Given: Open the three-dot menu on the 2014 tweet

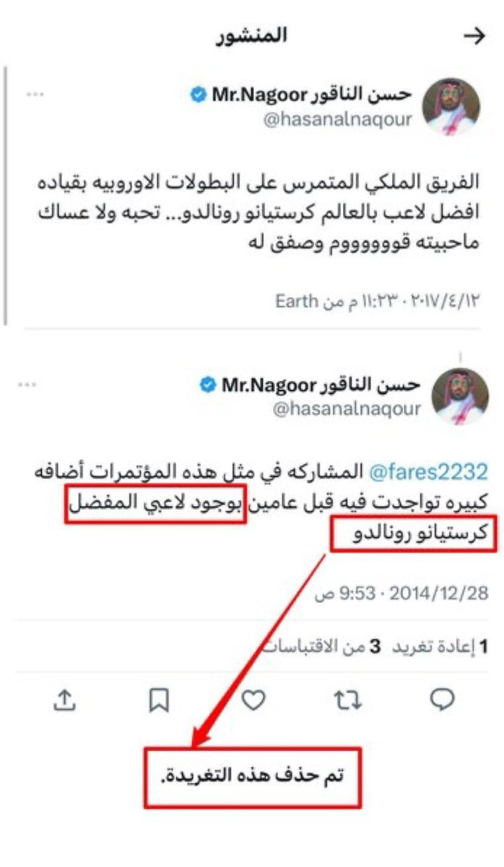Looking at the screenshot, I should pos(27,385).
